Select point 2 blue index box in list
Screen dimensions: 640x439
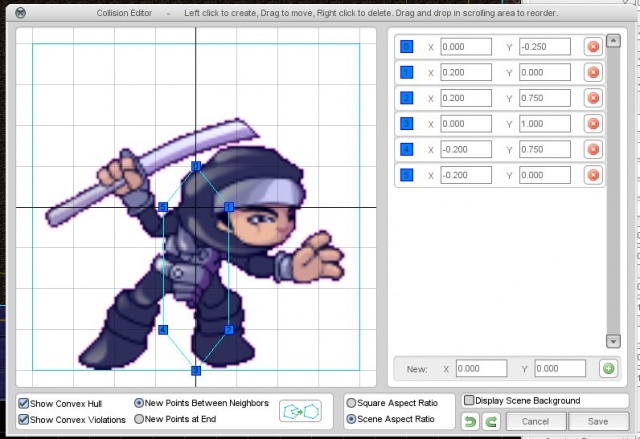coord(407,98)
